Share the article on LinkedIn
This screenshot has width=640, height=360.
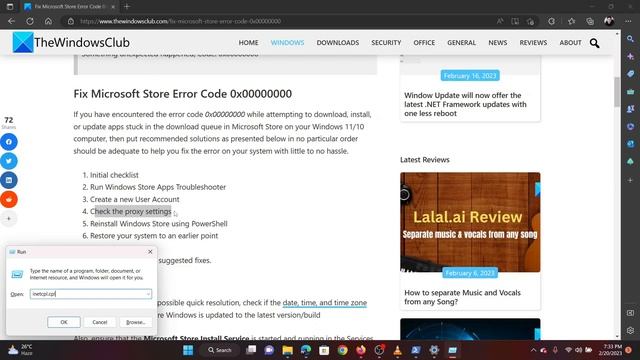tap(9, 180)
